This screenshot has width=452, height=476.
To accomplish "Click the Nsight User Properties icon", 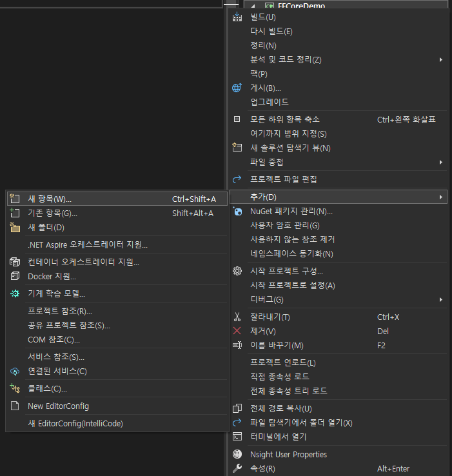I will [237, 454].
